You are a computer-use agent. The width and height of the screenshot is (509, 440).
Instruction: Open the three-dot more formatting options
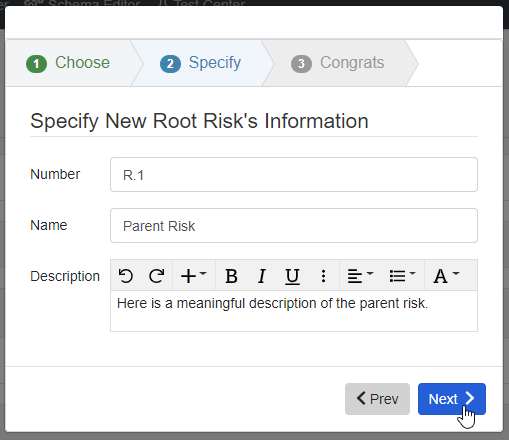[323, 276]
